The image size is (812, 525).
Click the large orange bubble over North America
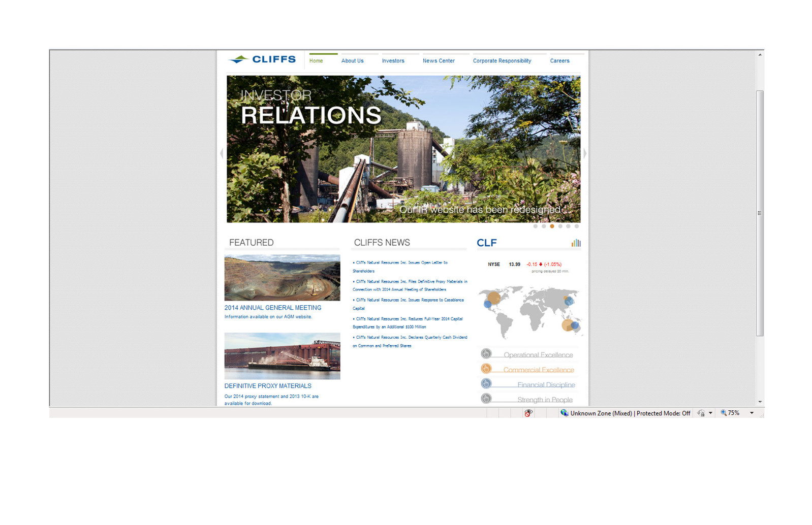(494, 298)
